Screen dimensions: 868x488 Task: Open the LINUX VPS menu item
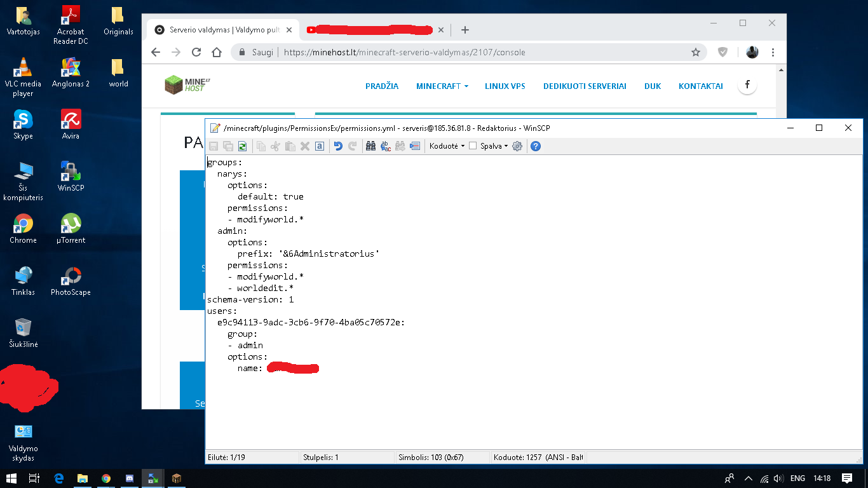[505, 86]
